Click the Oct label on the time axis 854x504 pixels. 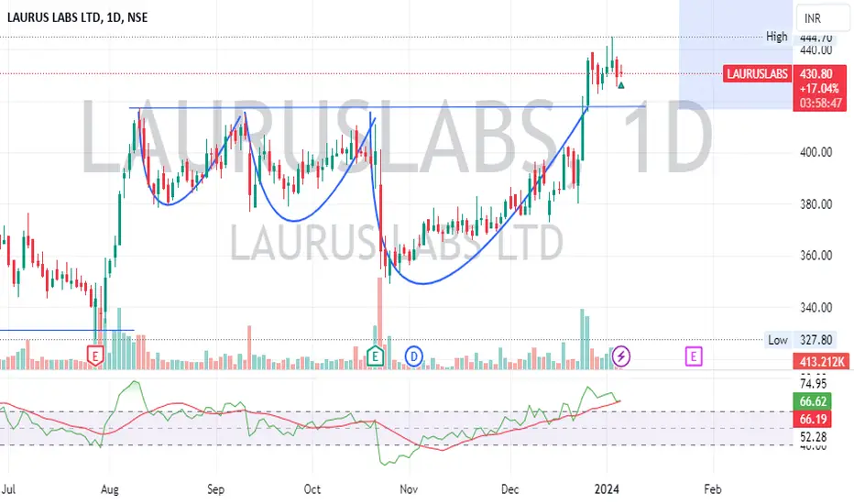312,489
